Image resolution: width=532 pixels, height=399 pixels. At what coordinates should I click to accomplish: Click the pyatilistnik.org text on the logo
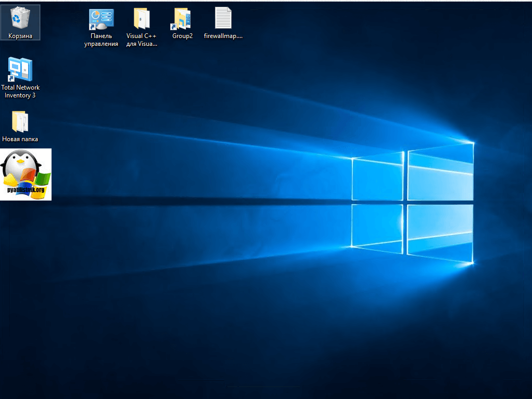pyautogui.click(x=26, y=190)
